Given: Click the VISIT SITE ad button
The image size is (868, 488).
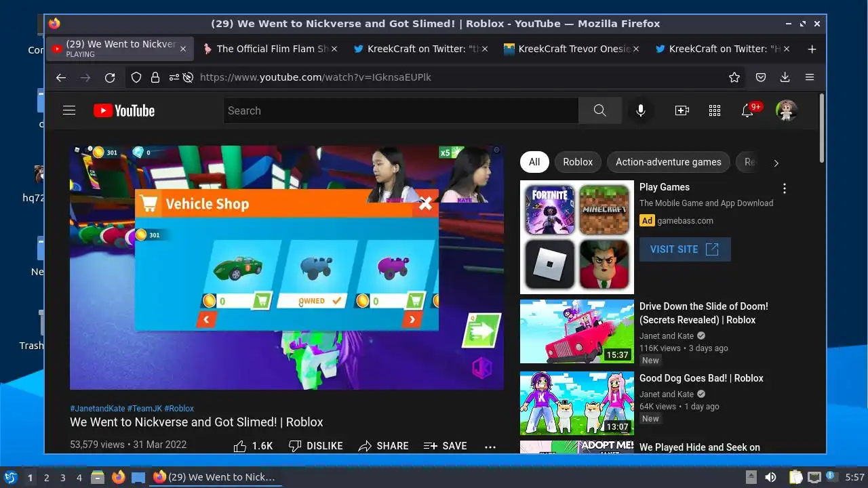Looking at the screenshot, I should click(x=685, y=249).
